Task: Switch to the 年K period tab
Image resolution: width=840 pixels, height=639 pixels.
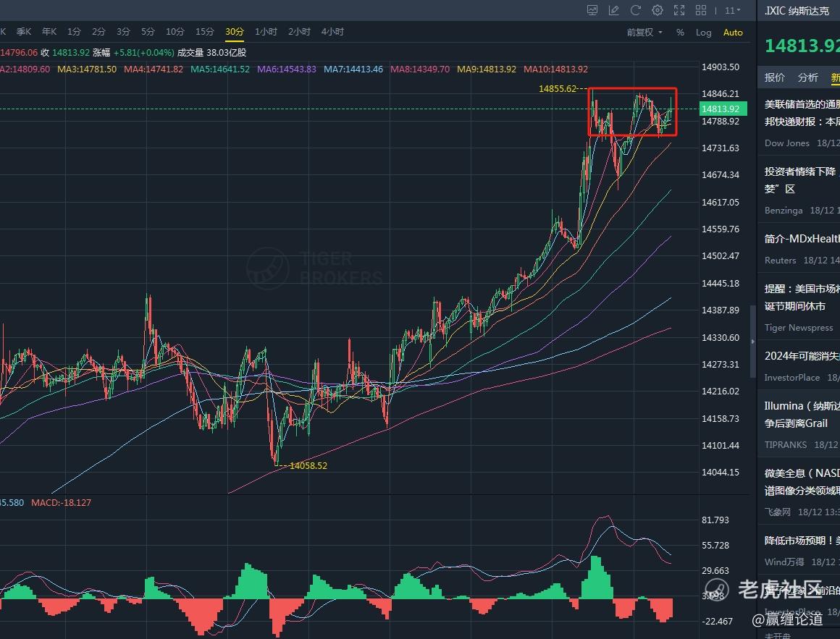Action: [49, 32]
